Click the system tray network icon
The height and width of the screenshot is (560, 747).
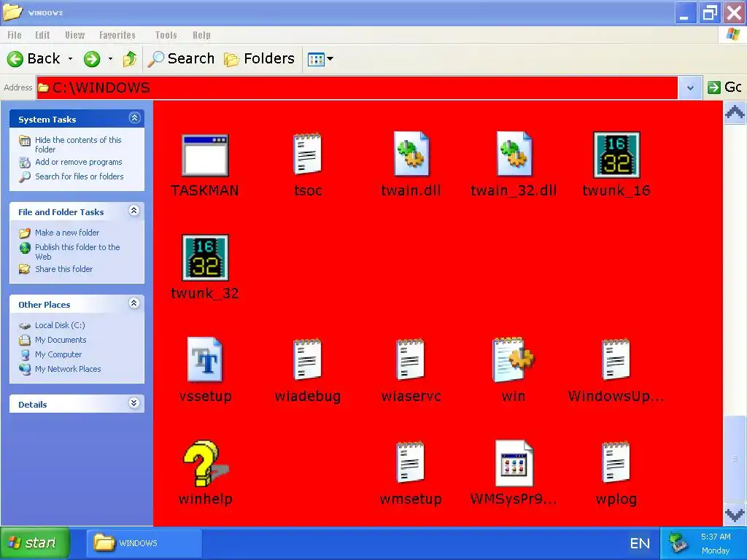pyautogui.click(x=678, y=542)
